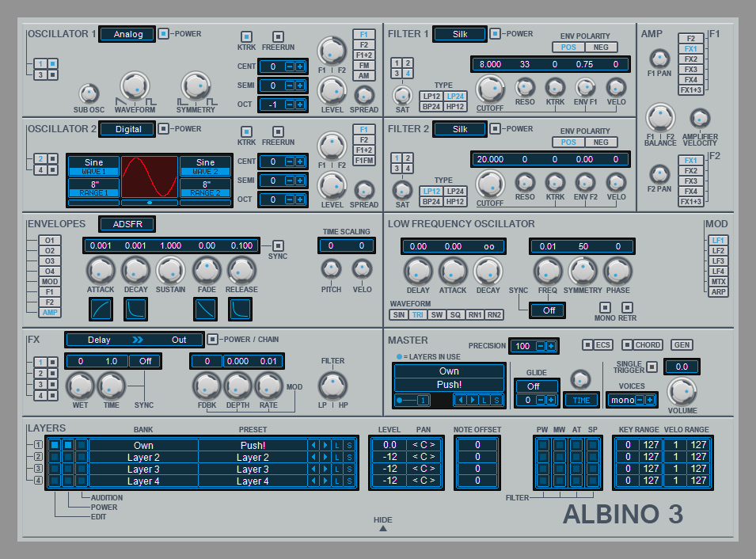Image resolution: width=756 pixels, height=559 pixels.
Task: Toggle Filter 1 POWER switch
Action: pos(496,34)
